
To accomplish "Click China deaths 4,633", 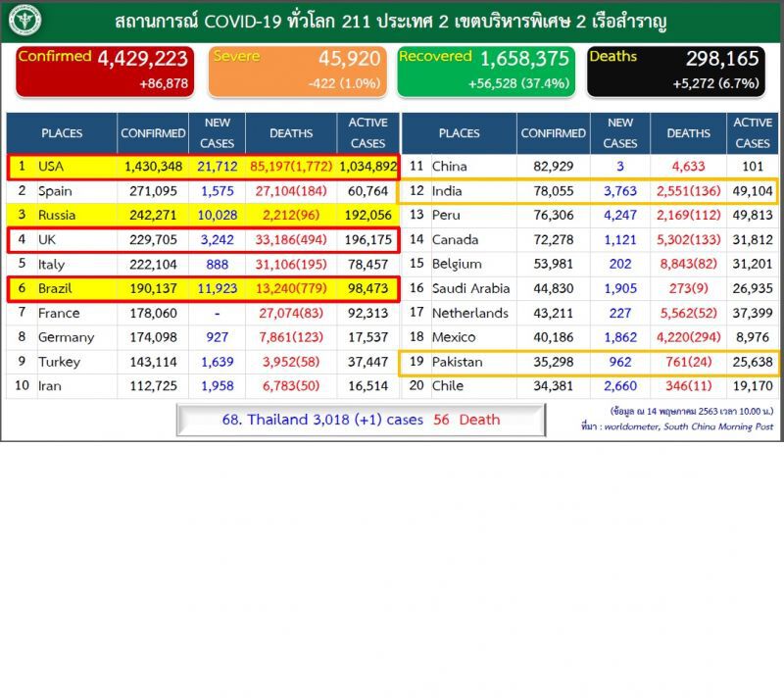I will (688, 167).
